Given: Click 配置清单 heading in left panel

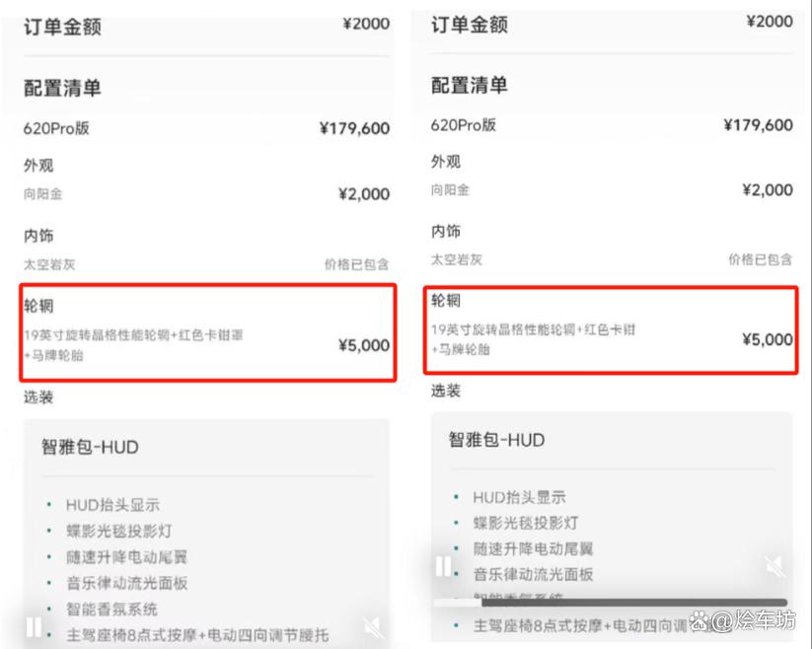Looking at the screenshot, I should click(63, 88).
